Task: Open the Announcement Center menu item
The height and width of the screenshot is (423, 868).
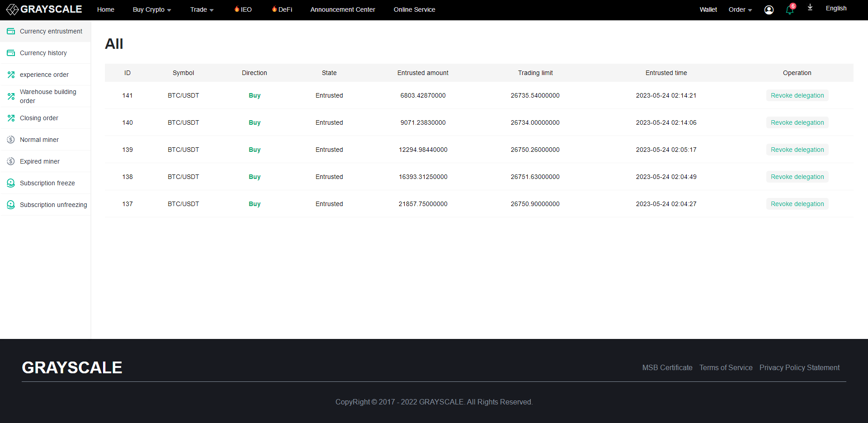Action: (x=343, y=9)
